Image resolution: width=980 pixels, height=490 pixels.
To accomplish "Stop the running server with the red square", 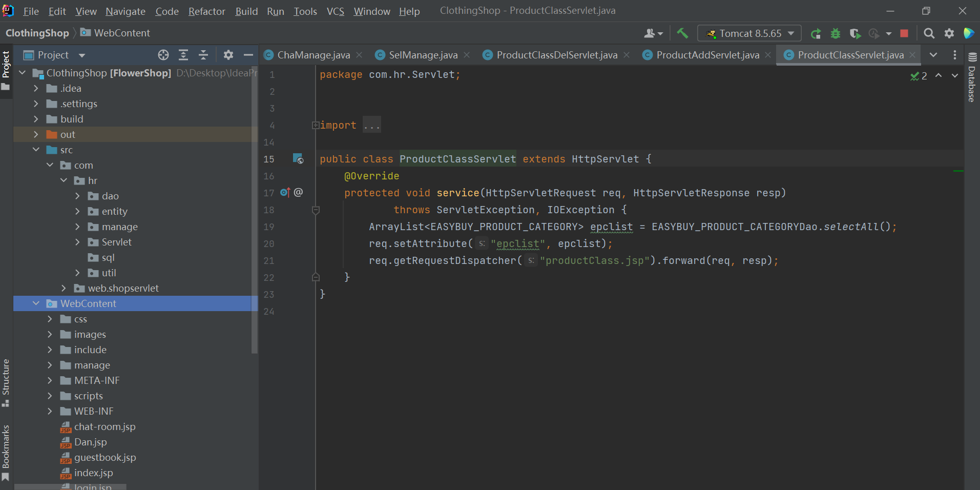I will 904,33.
